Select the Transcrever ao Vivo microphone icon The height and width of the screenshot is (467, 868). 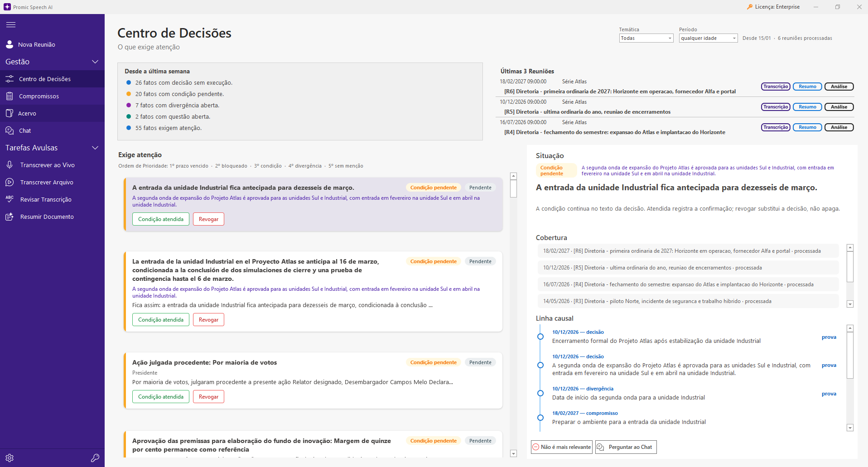[10, 165]
